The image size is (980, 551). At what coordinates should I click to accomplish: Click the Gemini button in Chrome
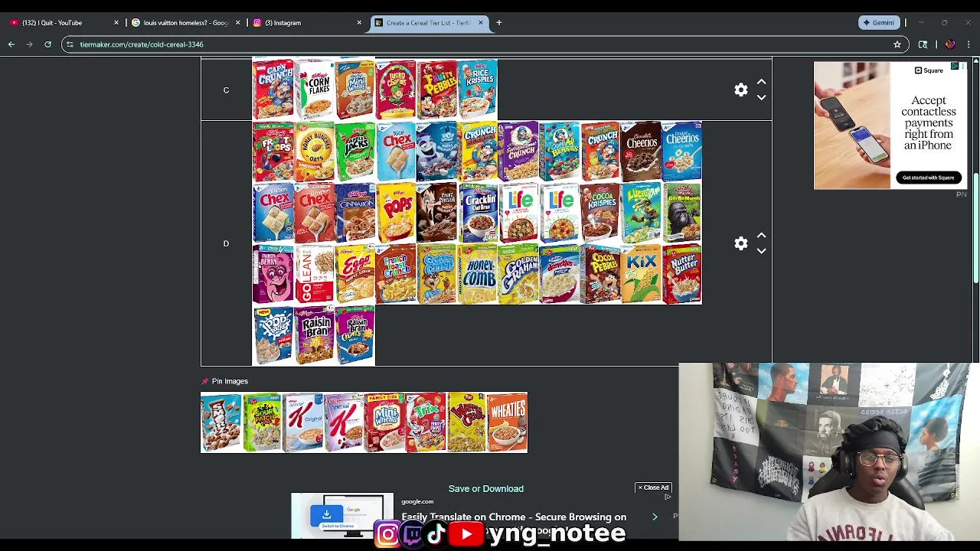pos(878,23)
